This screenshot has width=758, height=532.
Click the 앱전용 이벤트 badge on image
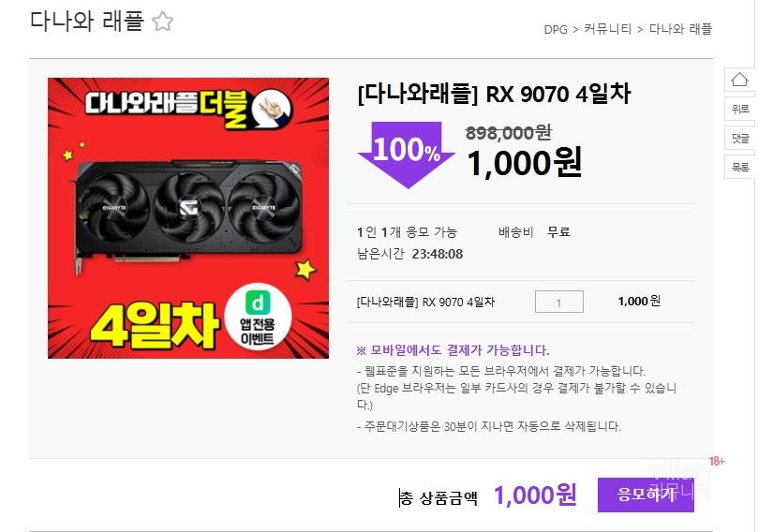(x=258, y=317)
